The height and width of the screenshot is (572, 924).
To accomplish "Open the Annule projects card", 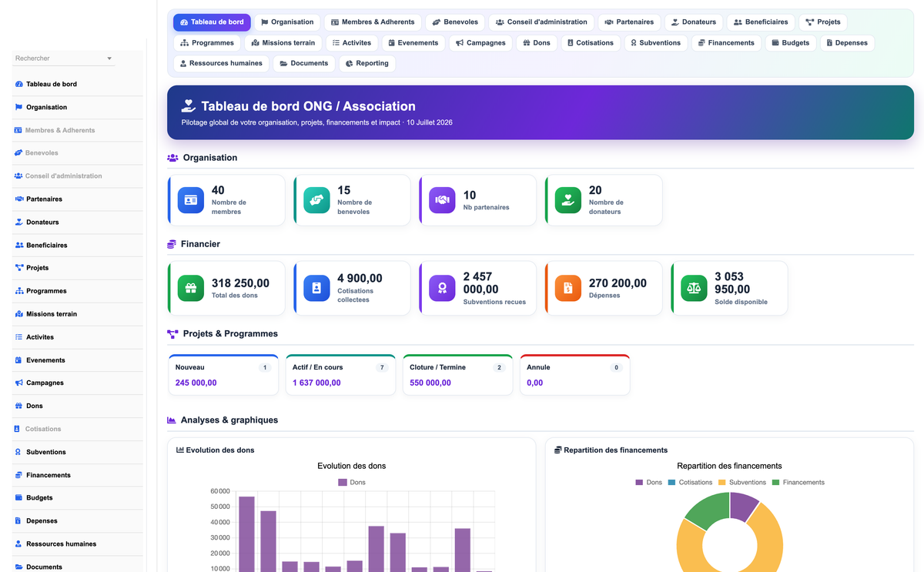I will pos(574,375).
